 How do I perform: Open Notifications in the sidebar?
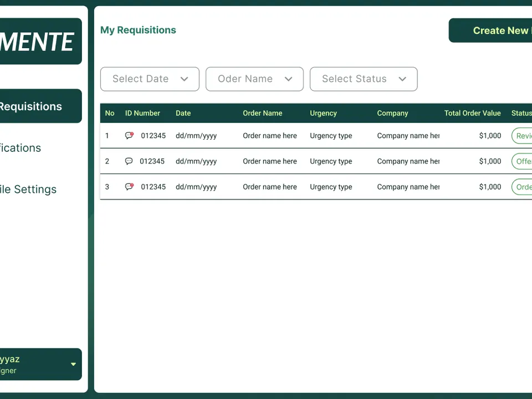(21, 148)
